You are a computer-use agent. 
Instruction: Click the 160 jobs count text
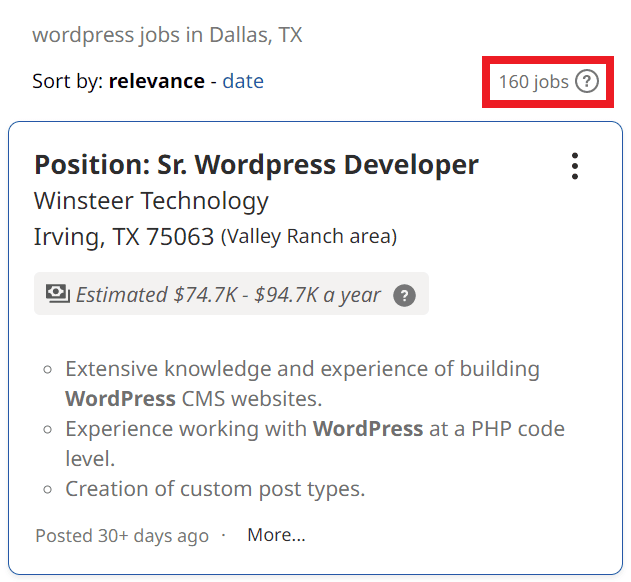click(534, 82)
